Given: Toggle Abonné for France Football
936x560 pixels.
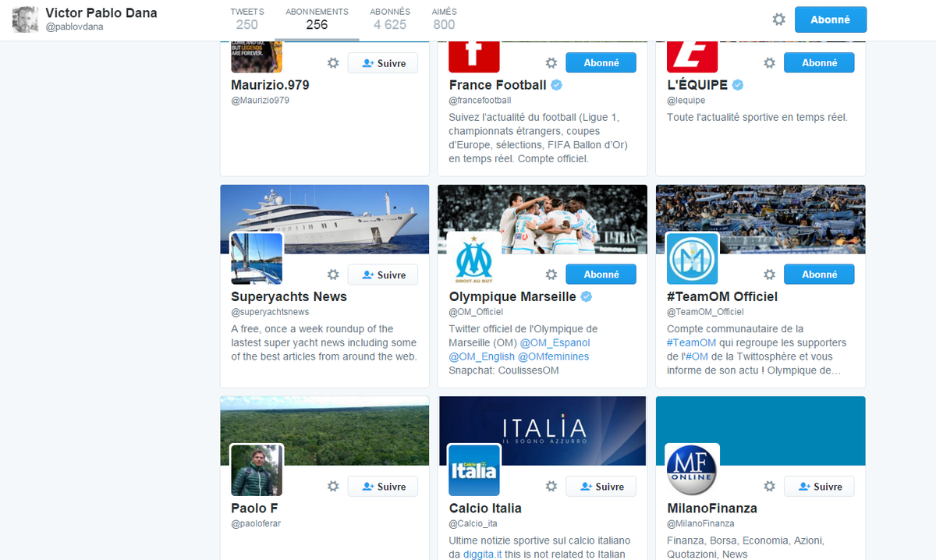Looking at the screenshot, I should [x=601, y=63].
